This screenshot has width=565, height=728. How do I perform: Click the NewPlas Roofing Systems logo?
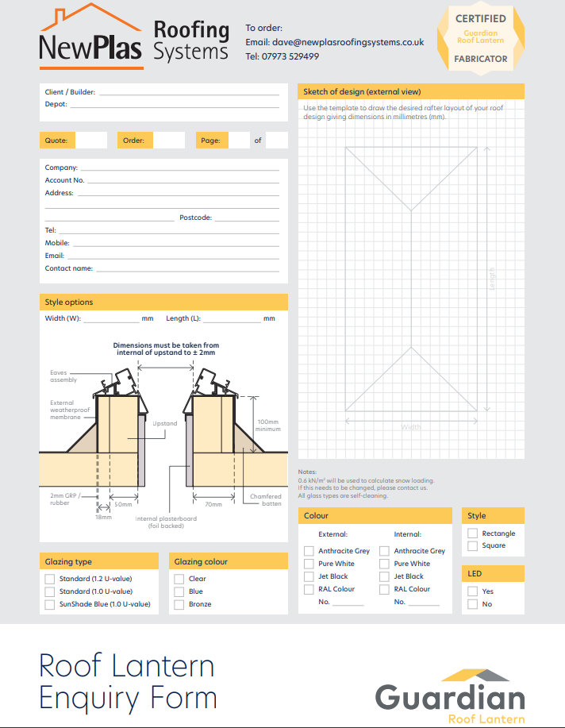[133, 37]
